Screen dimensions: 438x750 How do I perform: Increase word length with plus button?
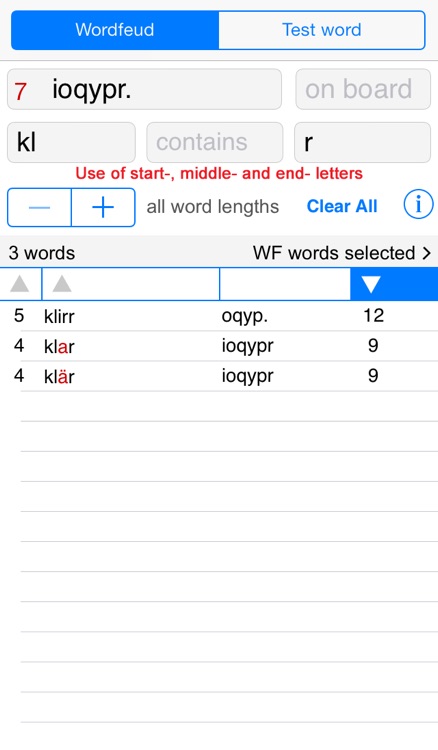pos(103,207)
